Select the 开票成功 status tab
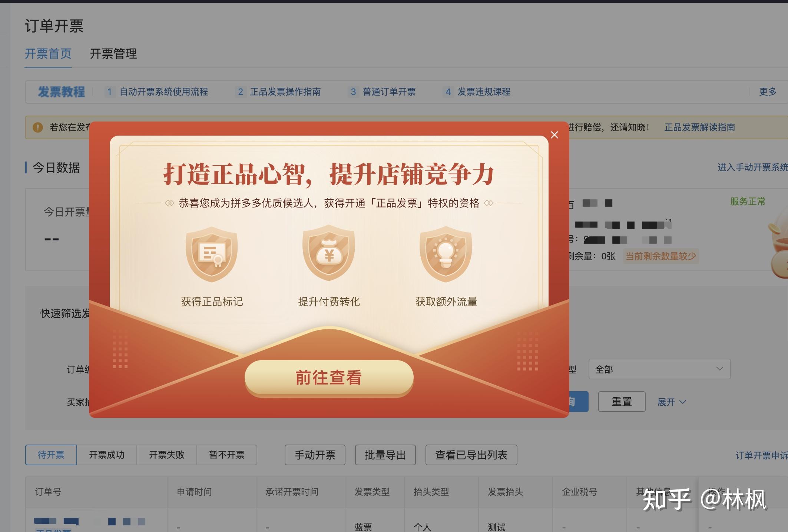Image resolution: width=788 pixels, height=532 pixels. pyautogui.click(x=107, y=455)
